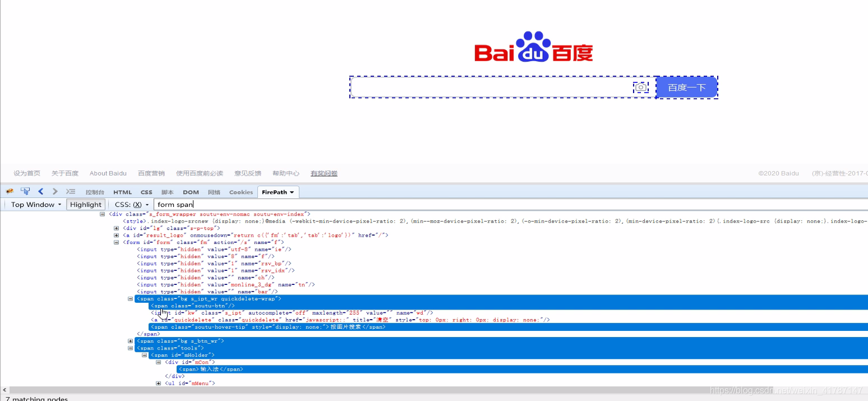This screenshot has width=868, height=401.
Task: Select the span 输入法 row
Action: pos(522,369)
